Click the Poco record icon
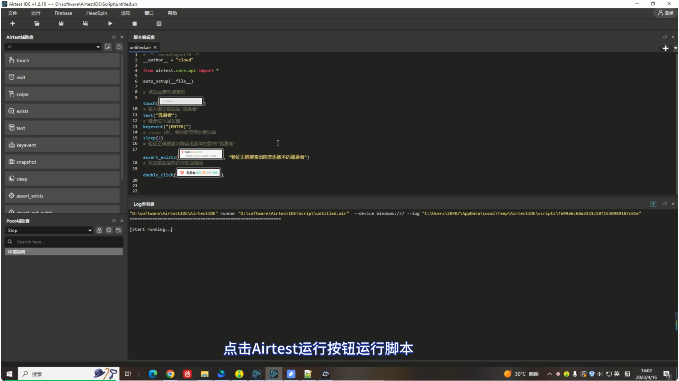679x381 pixels. tap(118, 230)
